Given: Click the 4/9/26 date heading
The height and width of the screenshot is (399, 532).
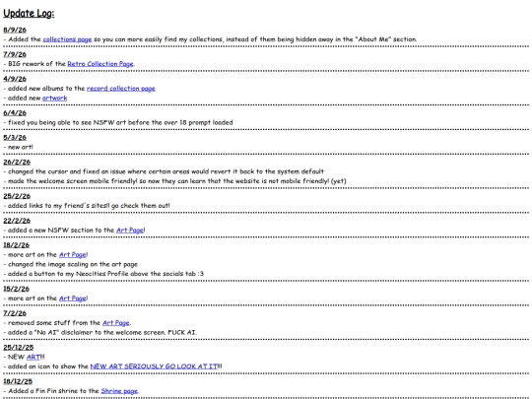Looking at the screenshot, I should [15, 79].
